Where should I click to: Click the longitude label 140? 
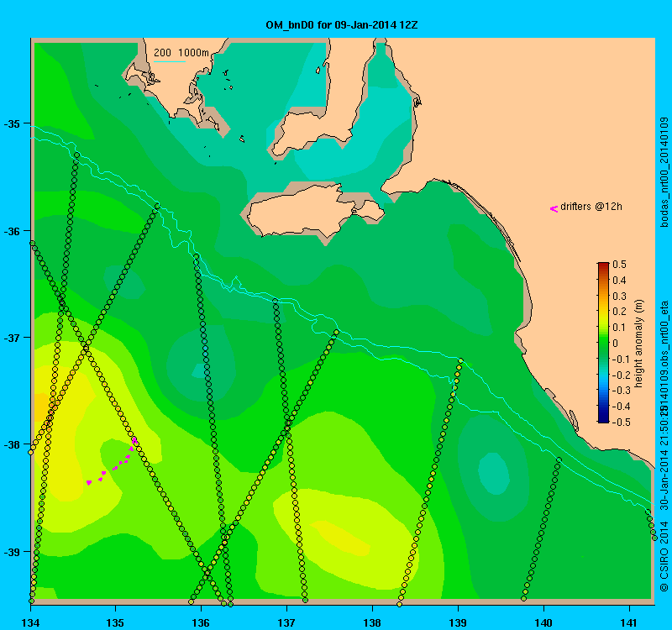[x=543, y=622]
